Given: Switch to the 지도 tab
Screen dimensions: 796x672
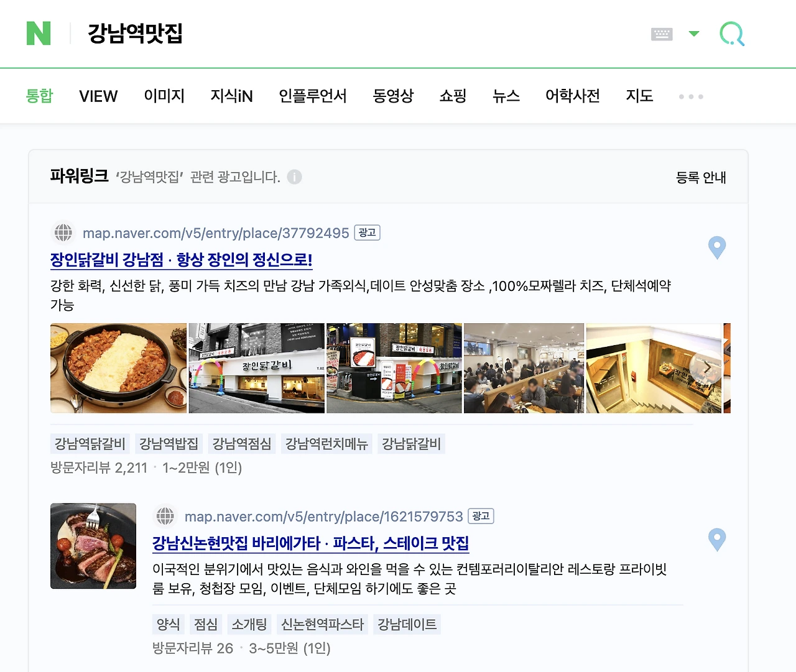Looking at the screenshot, I should pyautogui.click(x=639, y=96).
